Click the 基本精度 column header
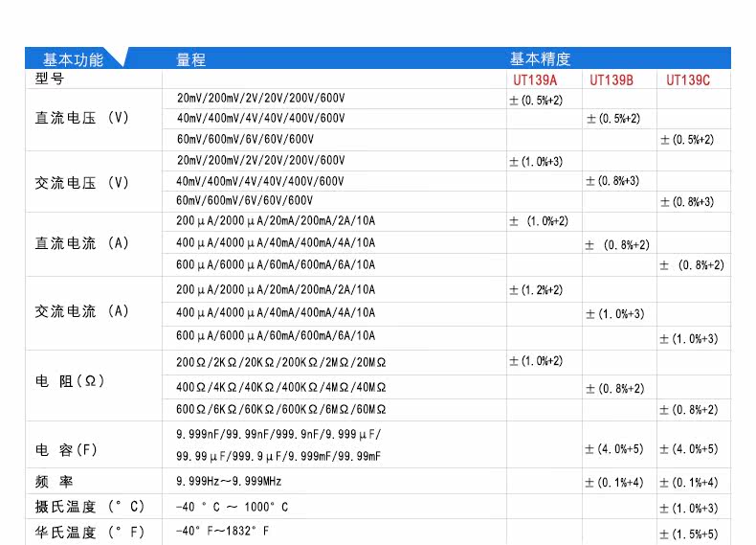 (540, 58)
